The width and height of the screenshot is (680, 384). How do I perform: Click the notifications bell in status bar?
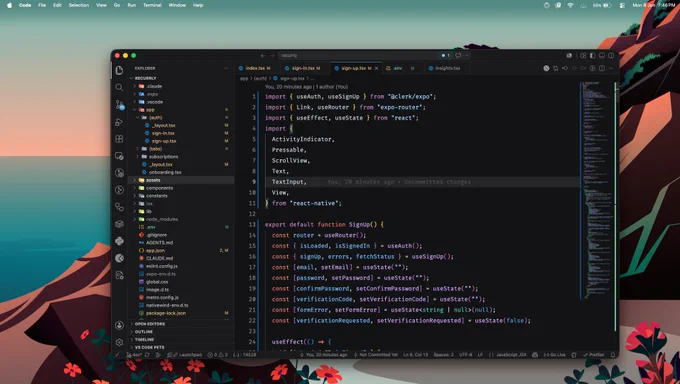coord(612,354)
